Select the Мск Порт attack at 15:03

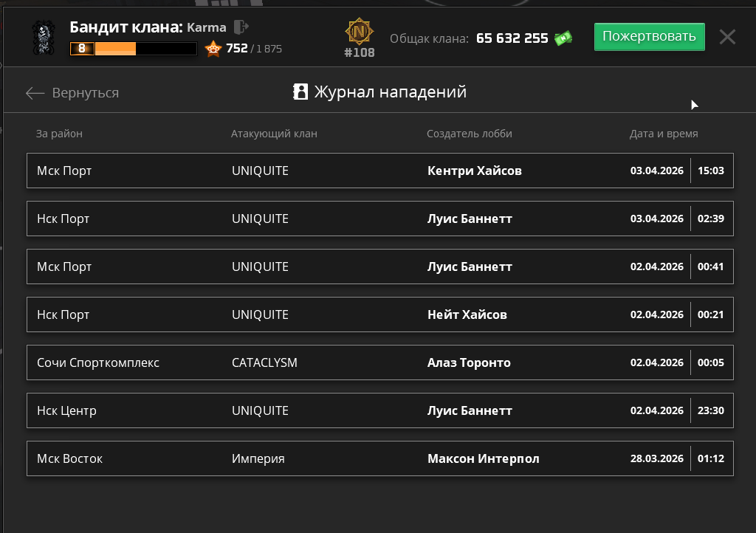379,171
